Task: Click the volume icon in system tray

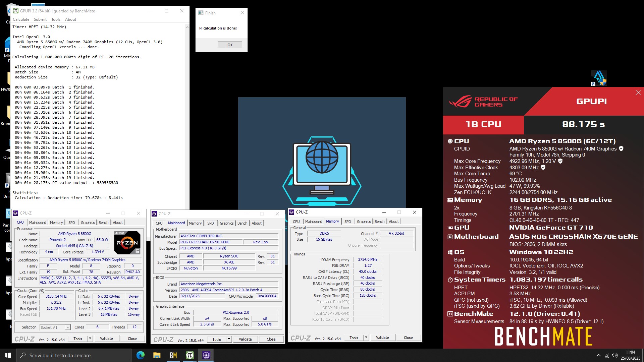Action: (x=614, y=355)
